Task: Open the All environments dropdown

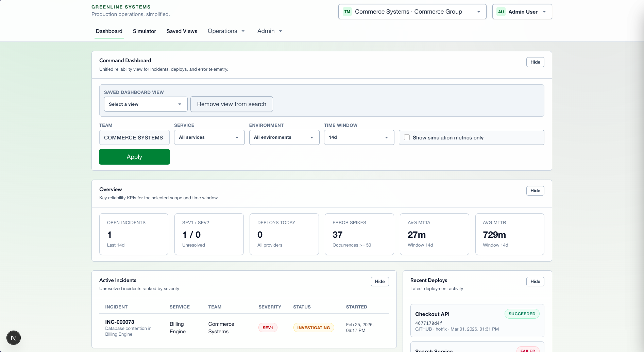Action: [x=284, y=137]
